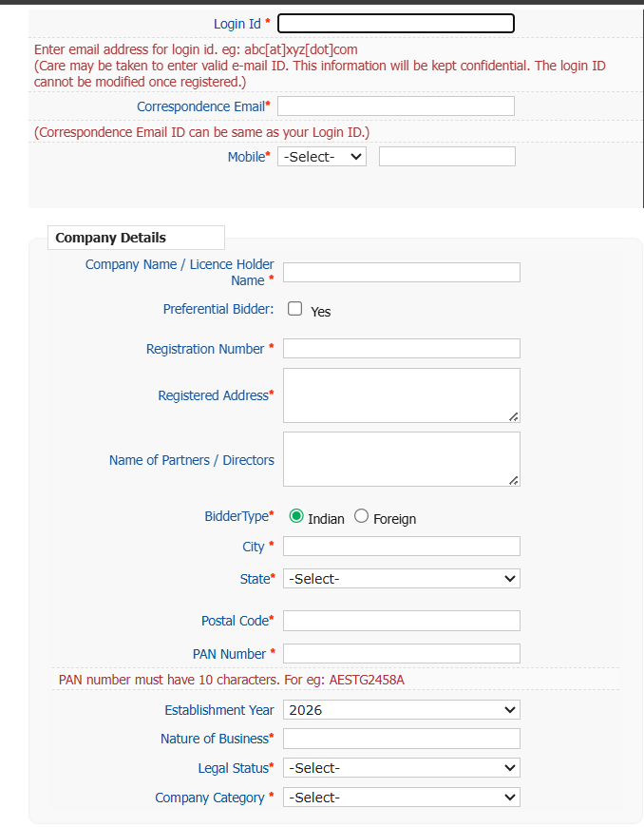The width and height of the screenshot is (644, 827).
Task: Click the Postal Code input field
Action: pyautogui.click(x=401, y=621)
